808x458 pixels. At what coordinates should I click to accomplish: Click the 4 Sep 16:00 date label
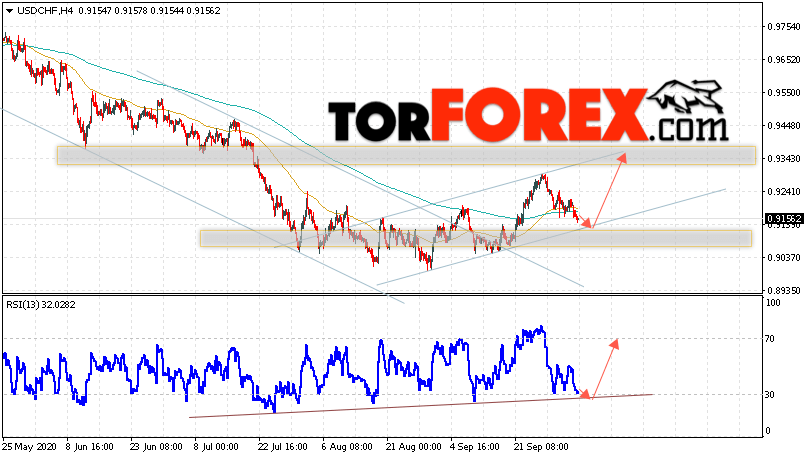[475, 447]
